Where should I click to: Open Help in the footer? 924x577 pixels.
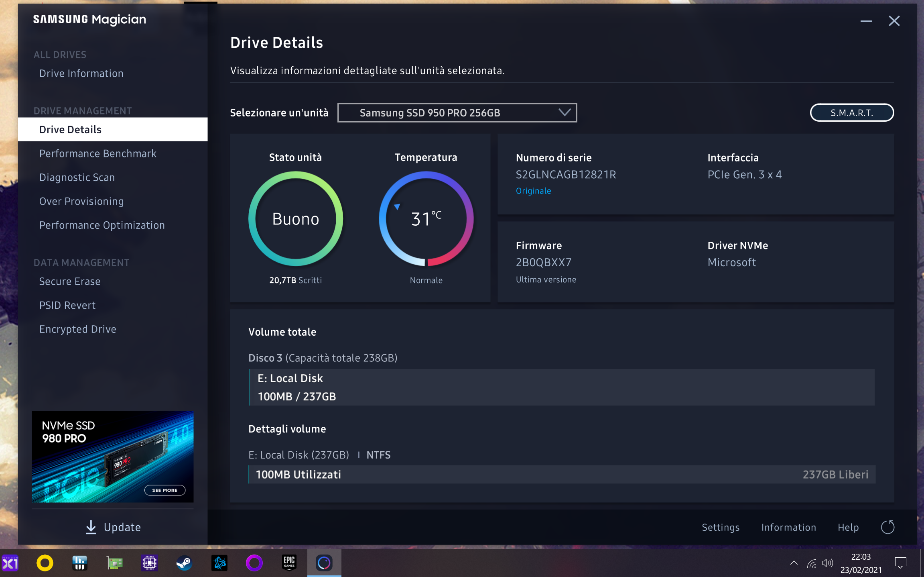pos(848,527)
